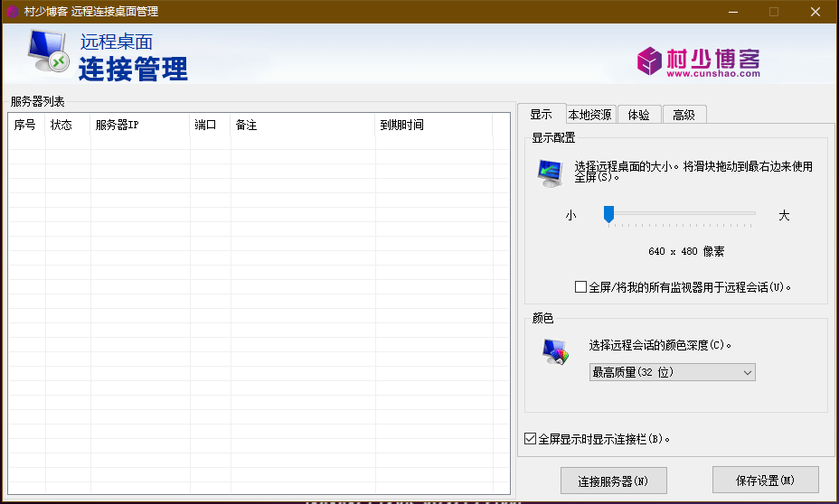This screenshot has height=504, width=839.
Task: Open the 最高质量(32 位) color depth dropdown
Action: point(672,372)
